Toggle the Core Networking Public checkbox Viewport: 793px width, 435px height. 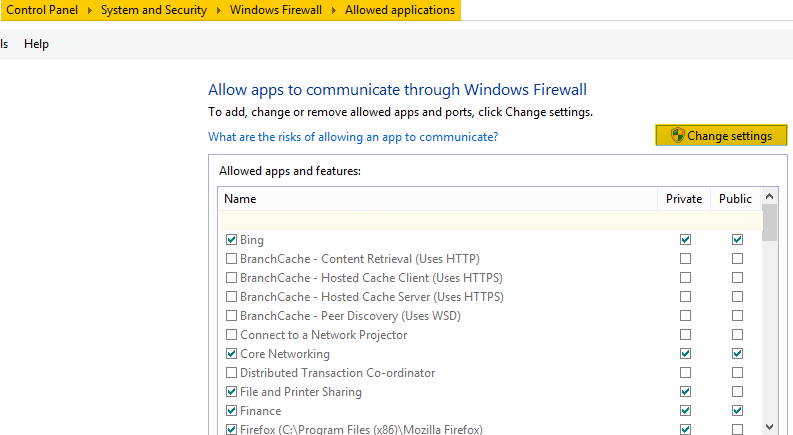(x=737, y=354)
